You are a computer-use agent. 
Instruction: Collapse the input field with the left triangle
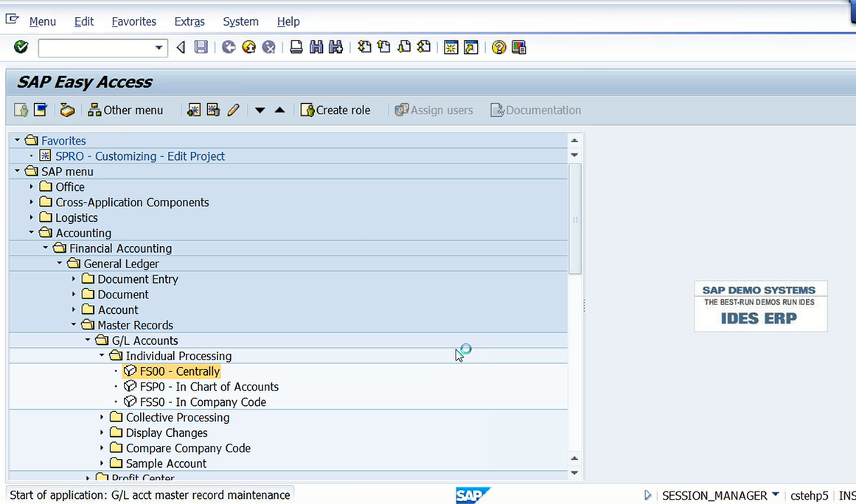[x=181, y=47]
